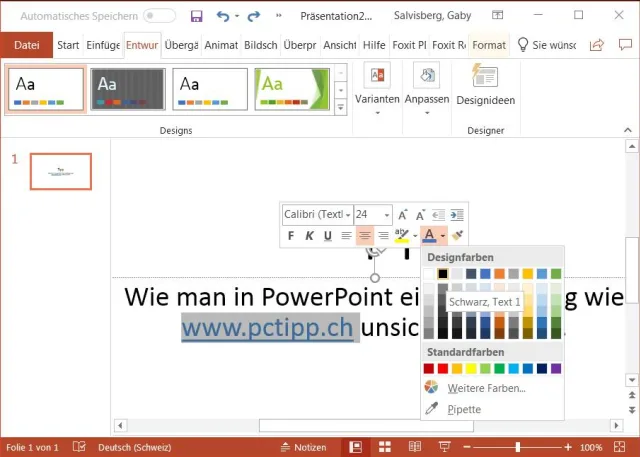Screen dimensions: 640x457
Task: Choose the purple standard color swatch
Action: coord(556,369)
